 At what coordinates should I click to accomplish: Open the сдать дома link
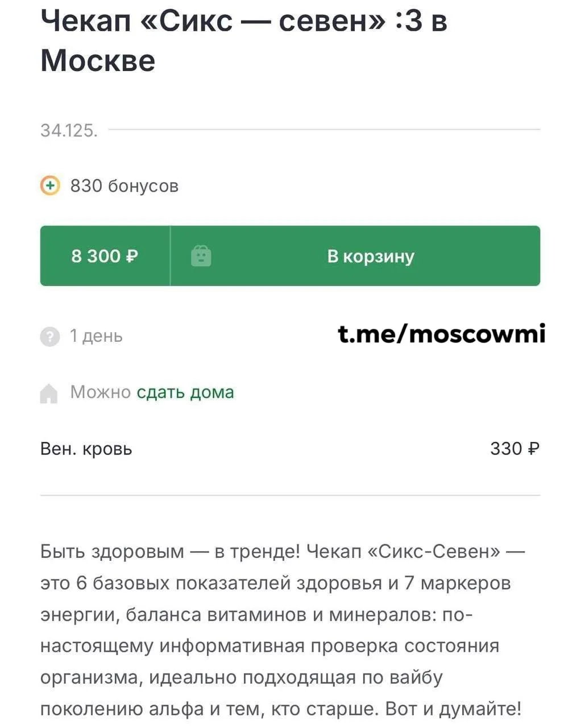(185, 392)
